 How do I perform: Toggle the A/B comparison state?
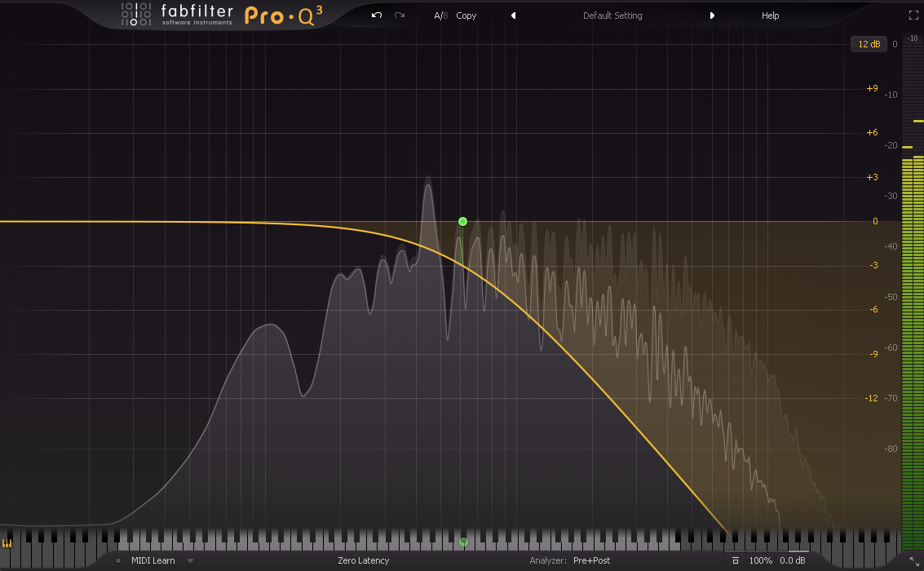[440, 16]
